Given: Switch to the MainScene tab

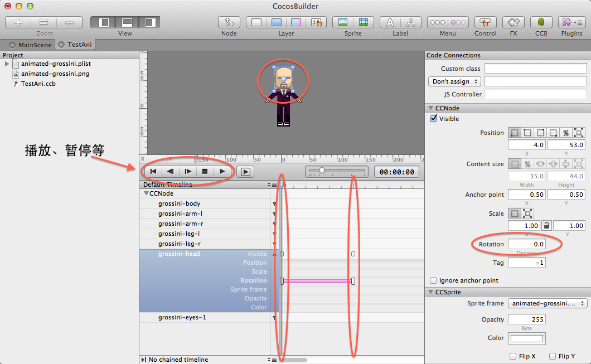Looking at the screenshot, I should [x=35, y=45].
